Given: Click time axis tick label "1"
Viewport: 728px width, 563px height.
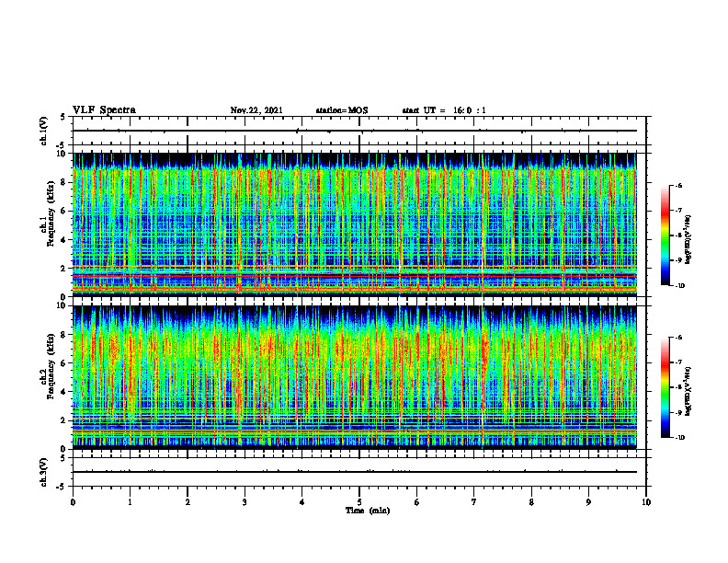Looking at the screenshot, I should coord(130,502).
